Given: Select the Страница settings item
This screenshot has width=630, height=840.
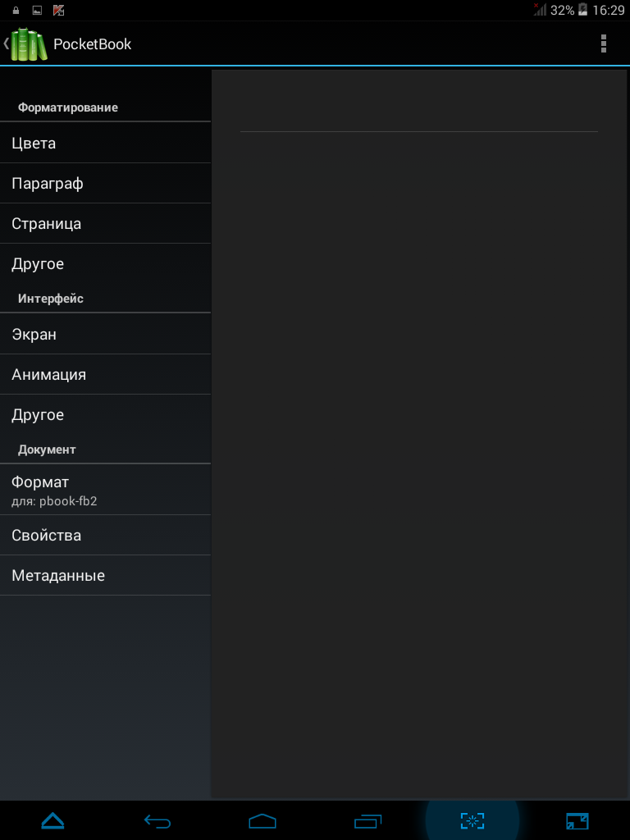Looking at the screenshot, I should click(105, 223).
